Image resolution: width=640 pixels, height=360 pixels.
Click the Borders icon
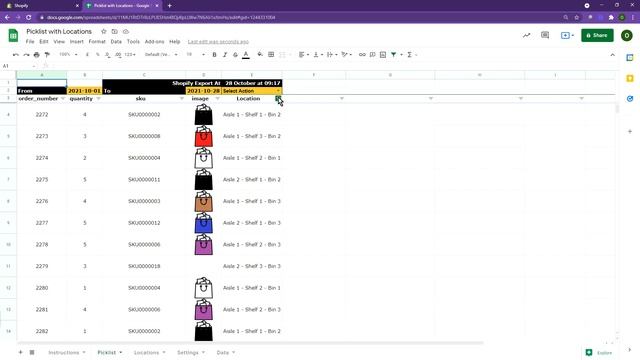click(x=271, y=55)
